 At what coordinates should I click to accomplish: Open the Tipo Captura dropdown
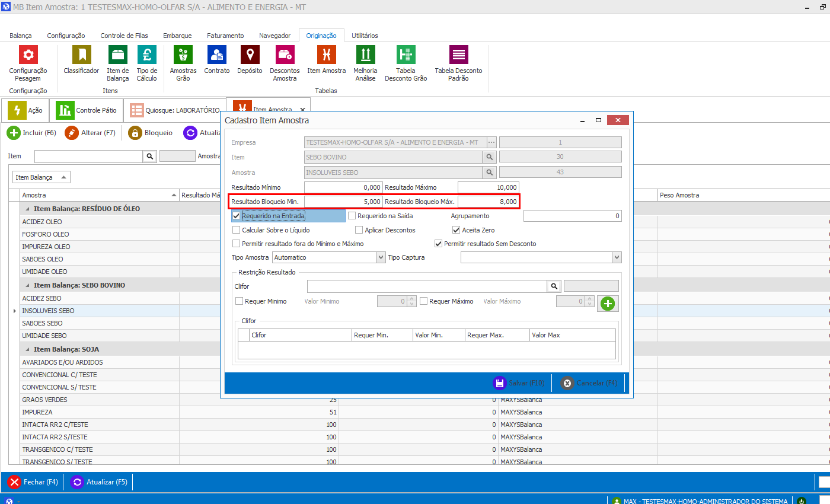[x=617, y=257]
